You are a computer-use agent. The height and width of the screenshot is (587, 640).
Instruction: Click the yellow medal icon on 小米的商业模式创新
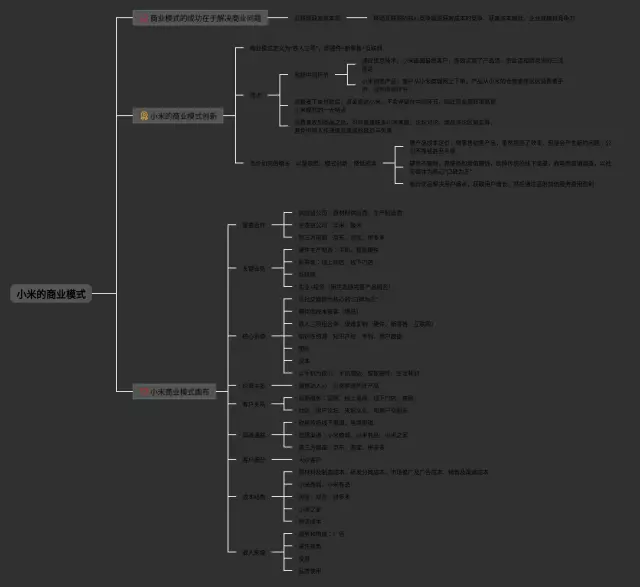[x=144, y=116]
